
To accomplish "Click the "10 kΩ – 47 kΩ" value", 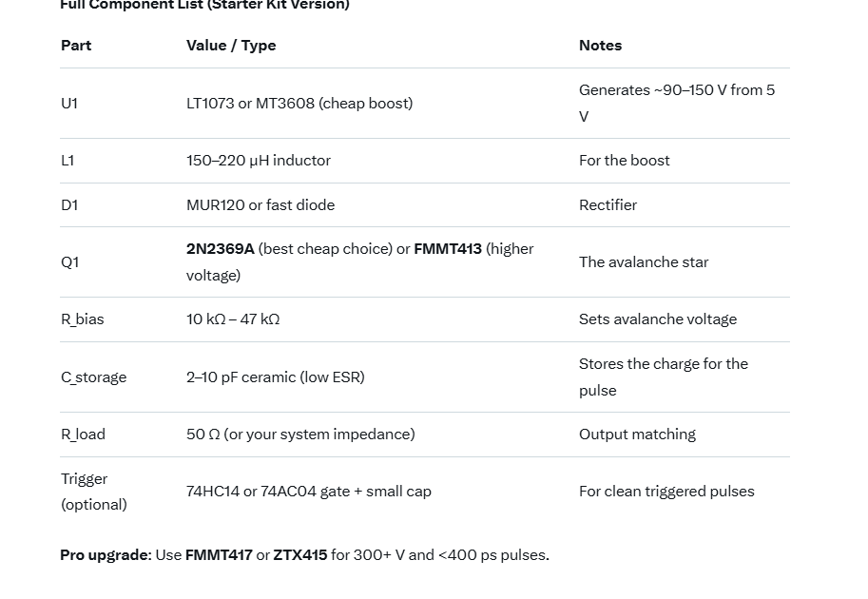I will click(233, 319).
